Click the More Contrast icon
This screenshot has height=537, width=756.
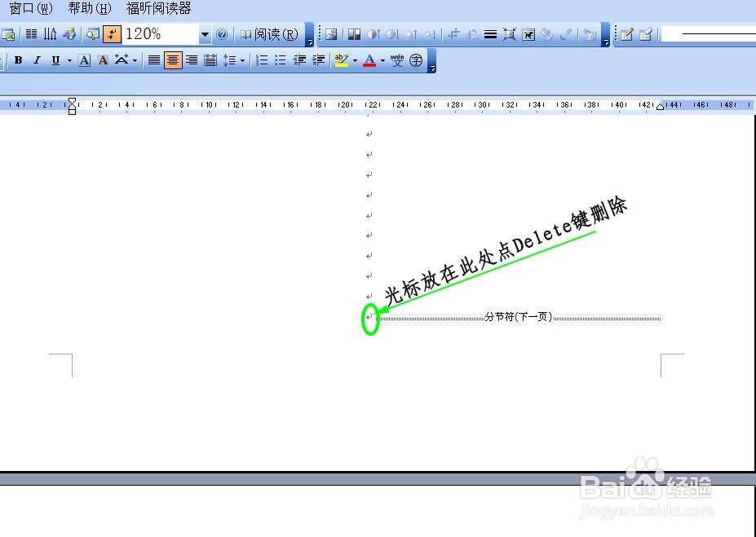click(374, 34)
